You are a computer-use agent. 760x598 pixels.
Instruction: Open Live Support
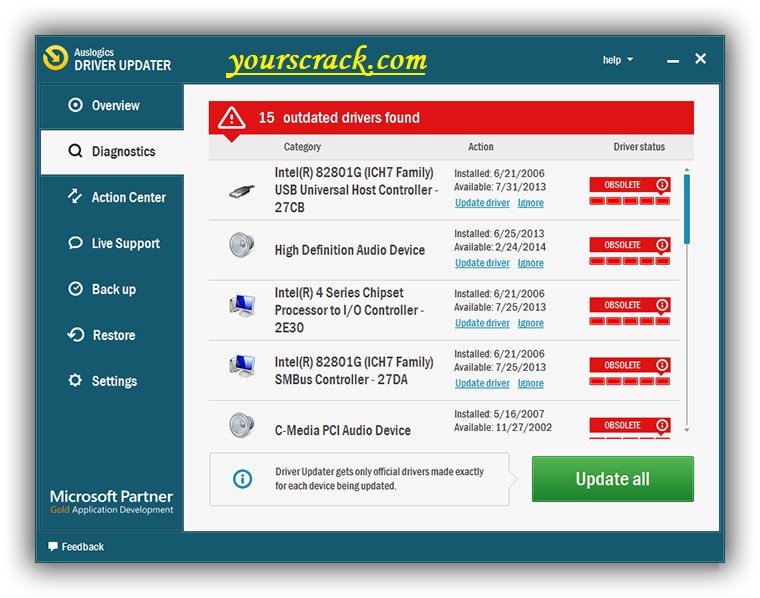pos(112,243)
